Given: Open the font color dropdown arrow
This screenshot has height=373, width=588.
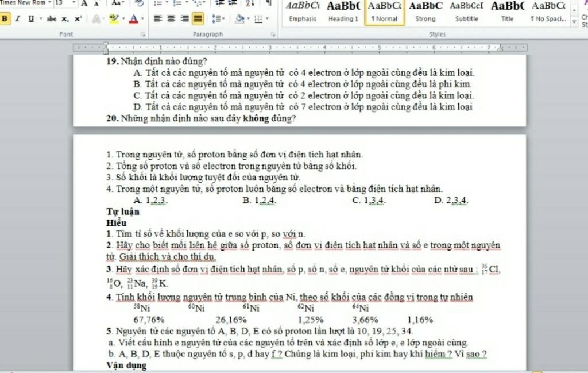Looking at the screenshot, I should click(x=142, y=18).
